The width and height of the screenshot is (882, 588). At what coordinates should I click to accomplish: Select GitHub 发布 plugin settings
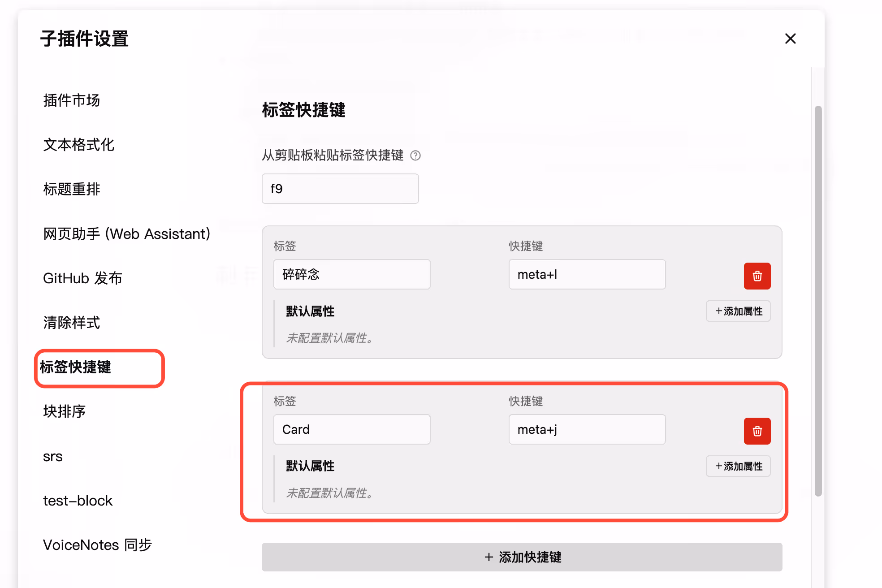82,278
